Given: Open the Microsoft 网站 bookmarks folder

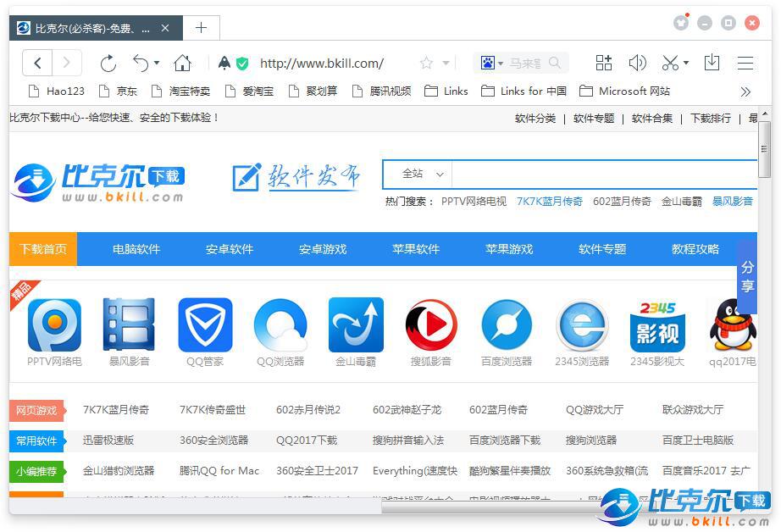Looking at the screenshot, I should point(625,91).
